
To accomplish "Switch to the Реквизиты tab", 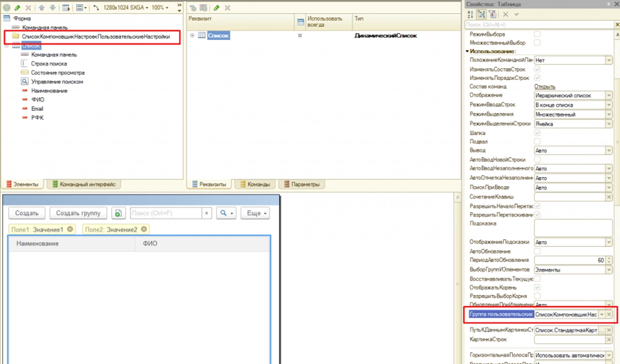I will click(x=209, y=184).
